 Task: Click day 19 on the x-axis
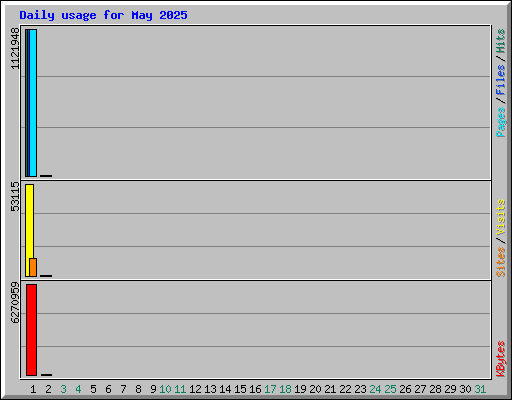tap(300, 389)
